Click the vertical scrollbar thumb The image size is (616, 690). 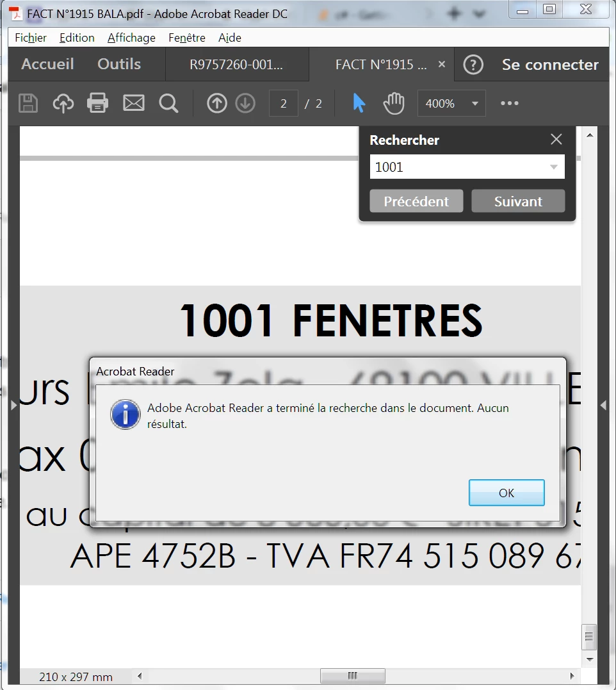(589, 637)
